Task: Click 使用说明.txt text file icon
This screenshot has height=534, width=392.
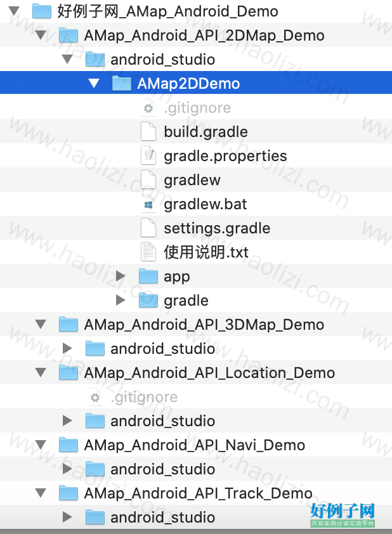Action: pos(148,252)
